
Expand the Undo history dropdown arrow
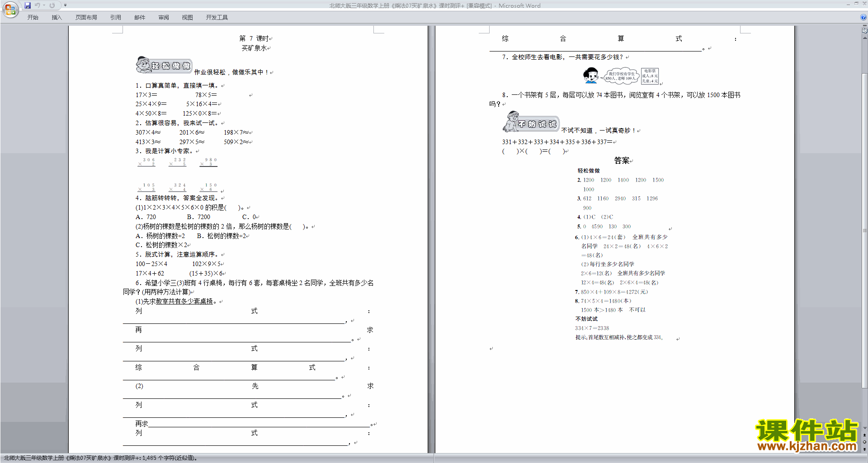(44, 5)
